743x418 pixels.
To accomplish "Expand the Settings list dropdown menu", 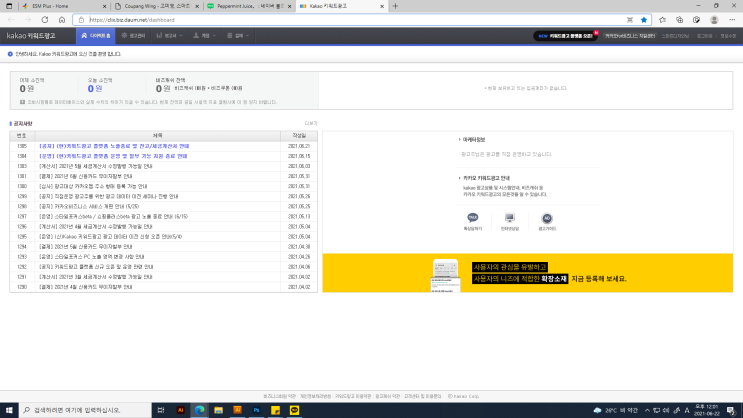I will tap(238, 36).
